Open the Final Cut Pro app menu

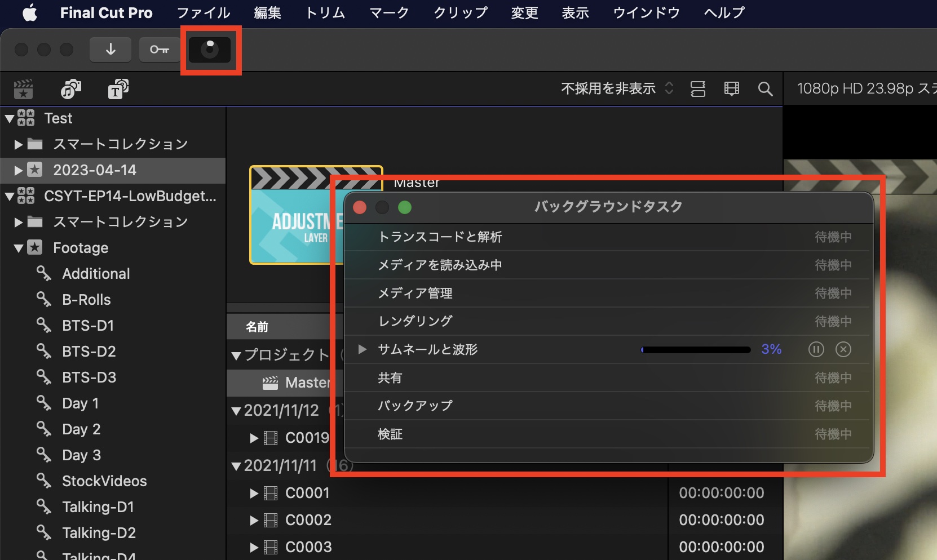[106, 12]
